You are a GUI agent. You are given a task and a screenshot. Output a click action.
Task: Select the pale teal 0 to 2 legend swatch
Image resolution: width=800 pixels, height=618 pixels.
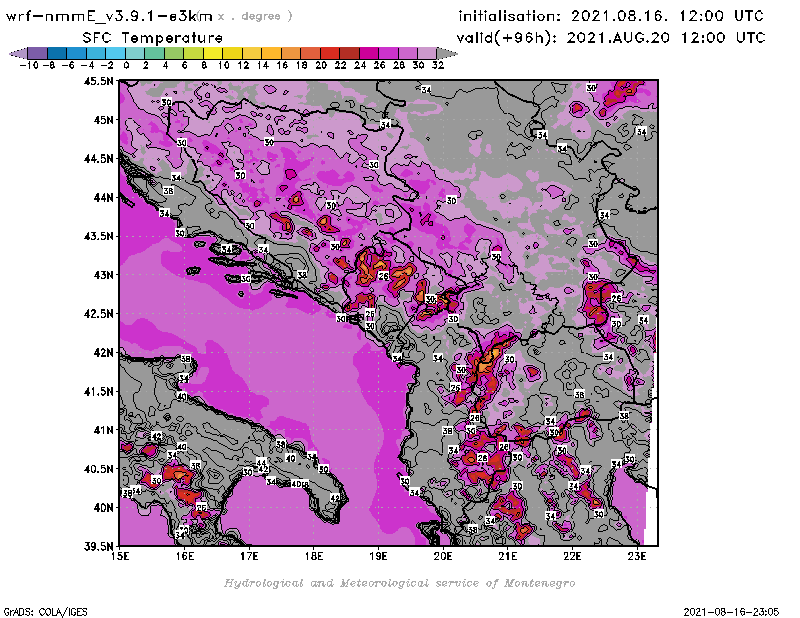click(135, 53)
